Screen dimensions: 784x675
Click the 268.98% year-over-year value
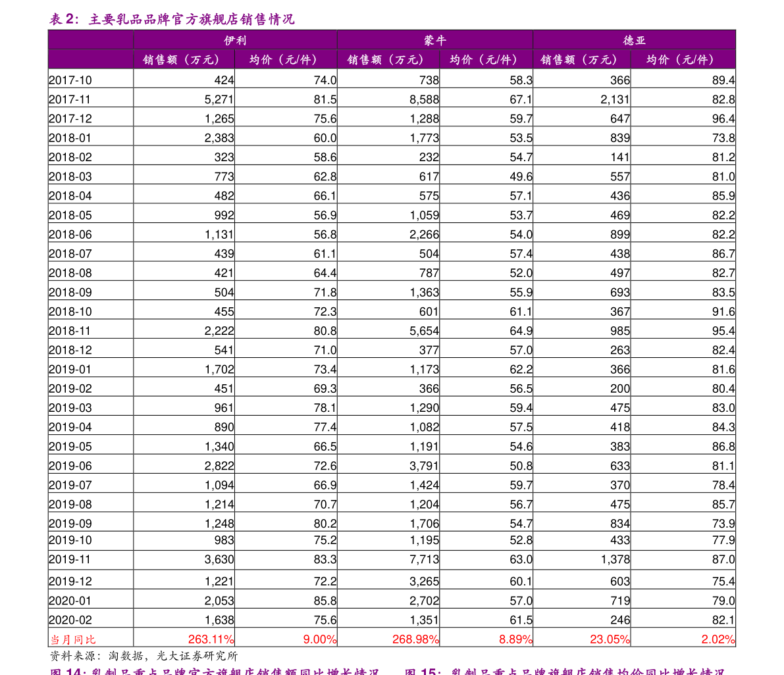pyautogui.click(x=415, y=639)
